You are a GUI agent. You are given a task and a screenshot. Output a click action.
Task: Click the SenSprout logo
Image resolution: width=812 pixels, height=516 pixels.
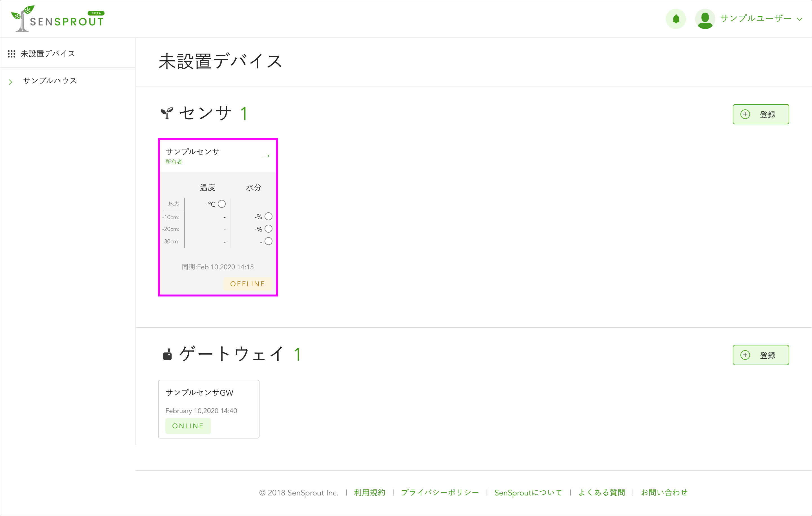pyautogui.click(x=58, y=19)
